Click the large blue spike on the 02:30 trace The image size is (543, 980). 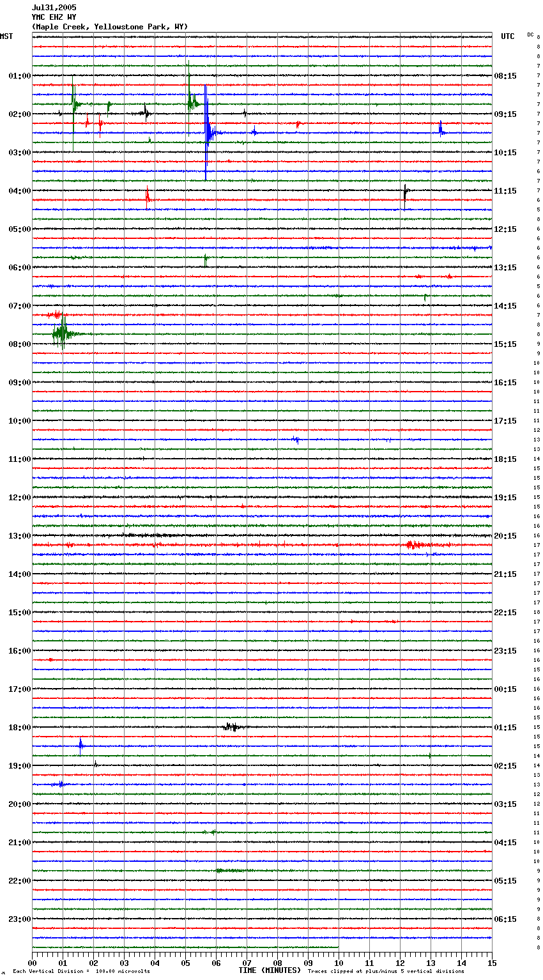206,132
